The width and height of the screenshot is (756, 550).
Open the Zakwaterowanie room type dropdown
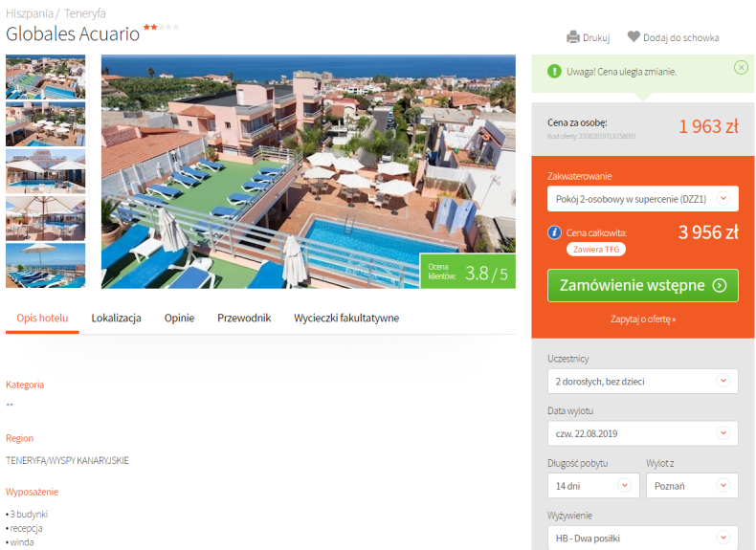coord(643,199)
